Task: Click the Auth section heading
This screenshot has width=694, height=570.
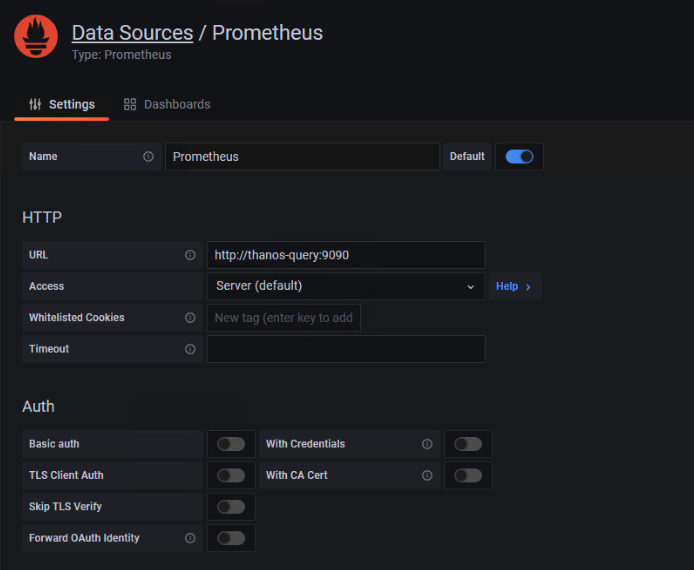Action: [x=39, y=407]
